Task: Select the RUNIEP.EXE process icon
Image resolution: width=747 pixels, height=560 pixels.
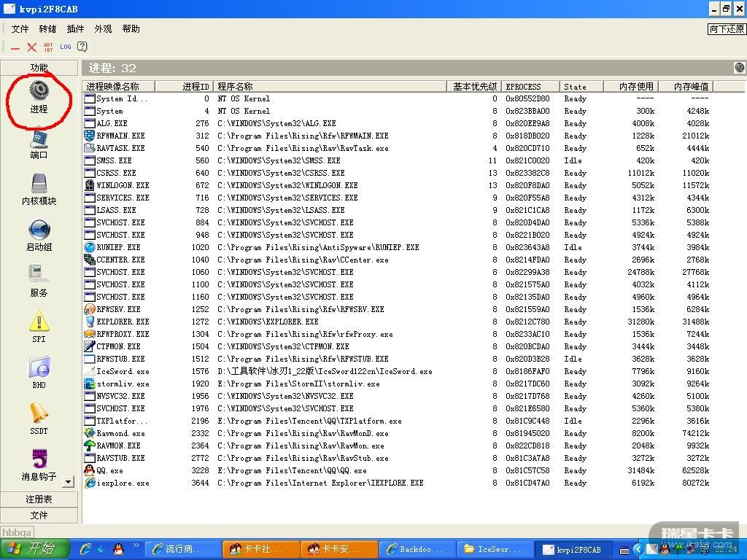Action: pos(89,247)
